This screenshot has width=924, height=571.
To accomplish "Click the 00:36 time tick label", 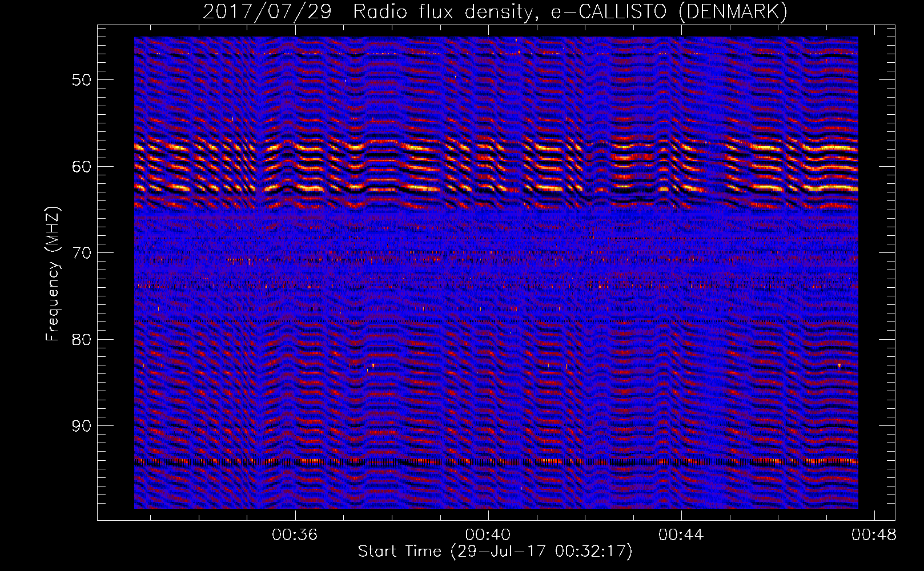I will pyautogui.click(x=295, y=535).
